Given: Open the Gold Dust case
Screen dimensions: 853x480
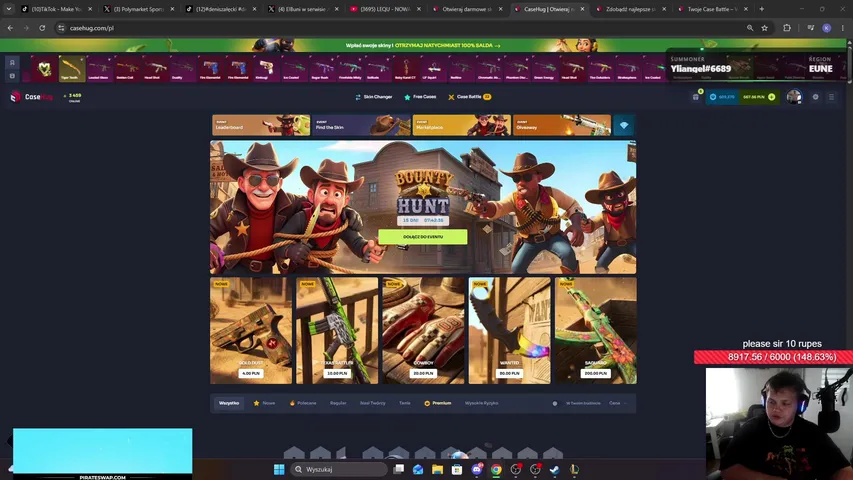Looking at the screenshot, I should click(251, 330).
